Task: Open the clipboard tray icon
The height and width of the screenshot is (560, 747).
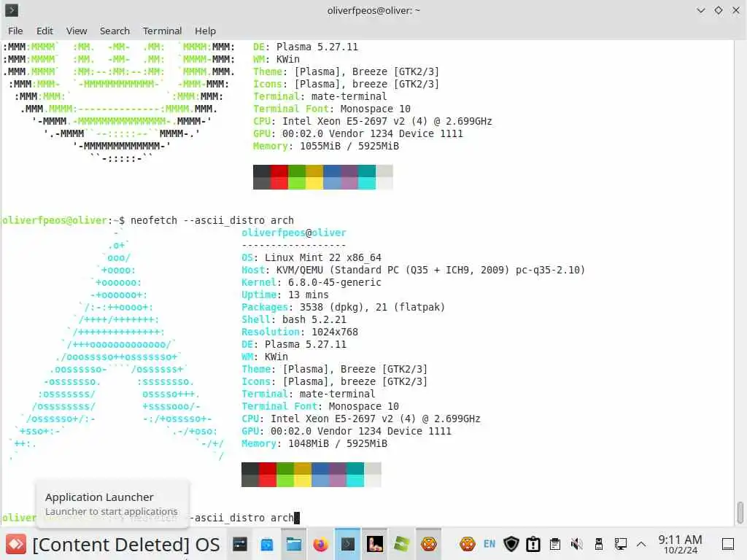Action: click(x=555, y=544)
